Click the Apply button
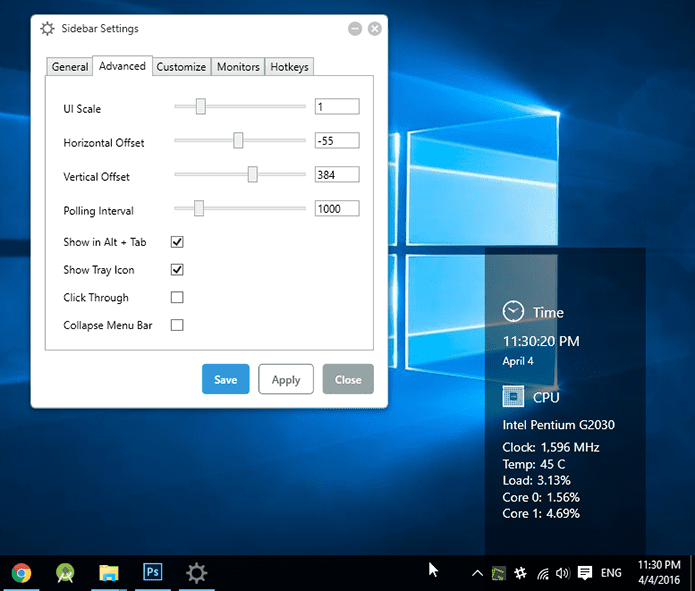 pos(286,379)
